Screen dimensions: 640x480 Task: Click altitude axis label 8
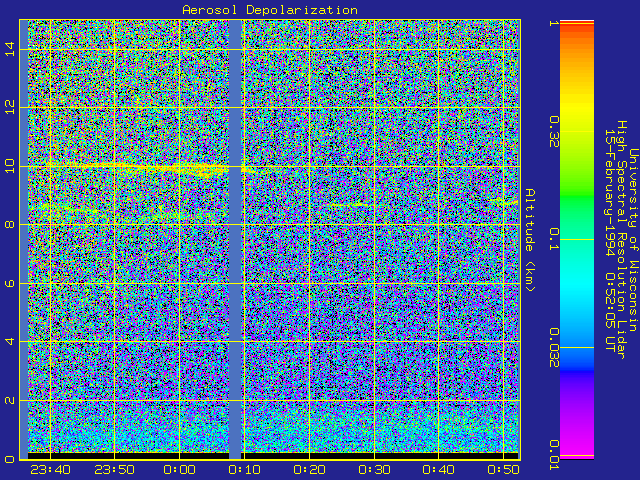(x=9, y=224)
